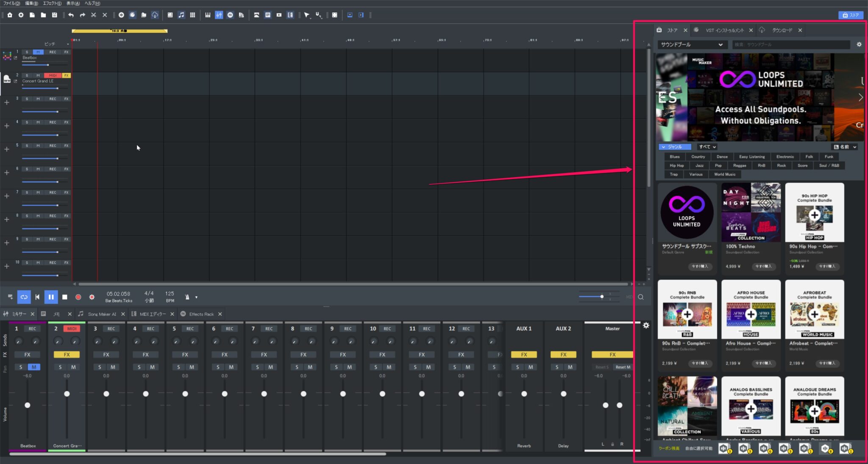Disable loop playback in the transport bar
868x464 pixels.
(24, 297)
